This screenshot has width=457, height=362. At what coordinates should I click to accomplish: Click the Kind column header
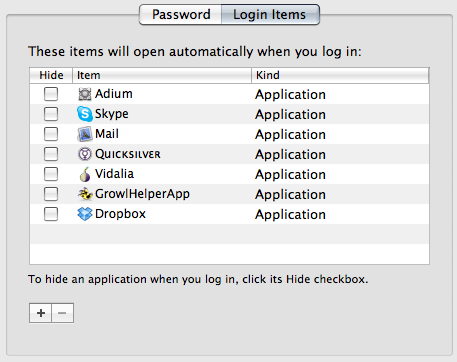pyautogui.click(x=340, y=75)
